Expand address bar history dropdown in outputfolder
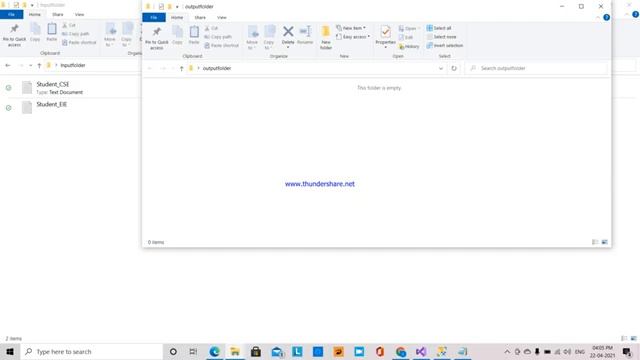 tap(441, 68)
